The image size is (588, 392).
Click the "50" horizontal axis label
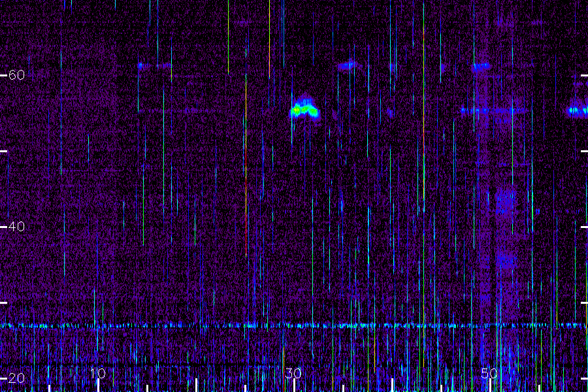click(489, 373)
